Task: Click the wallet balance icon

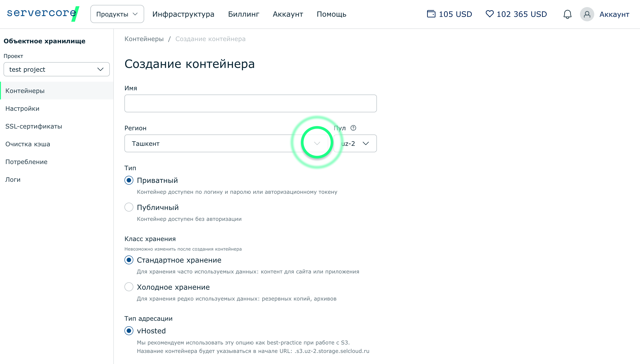Action: pyautogui.click(x=431, y=14)
